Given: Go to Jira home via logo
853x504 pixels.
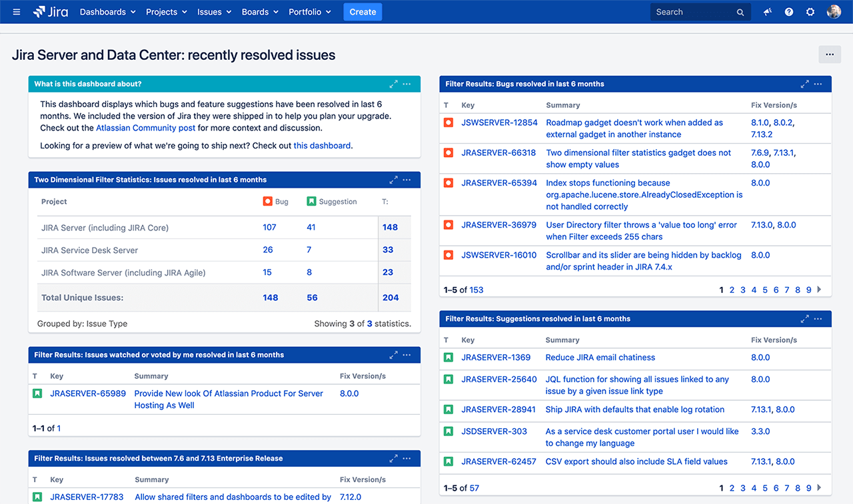Looking at the screenshot, I should point(51,12).
